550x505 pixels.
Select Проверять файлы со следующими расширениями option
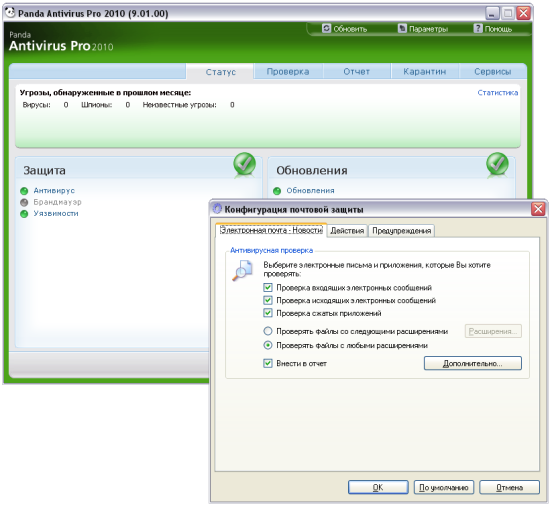268,331
